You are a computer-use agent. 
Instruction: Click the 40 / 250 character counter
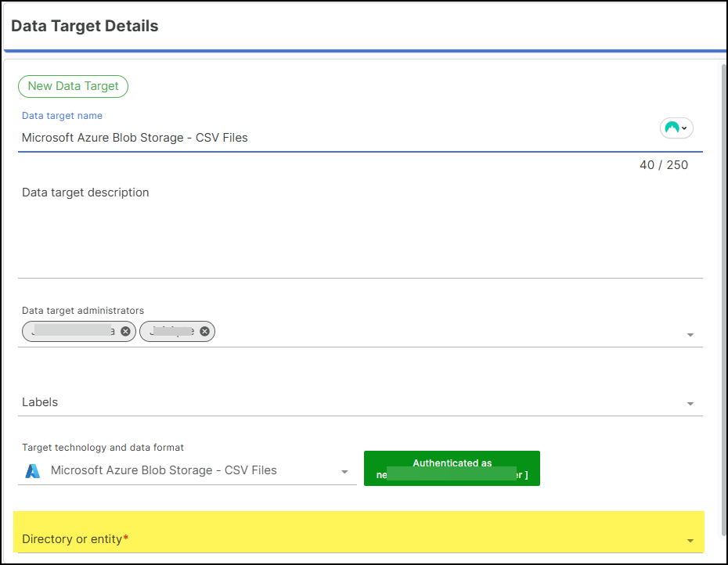pos(664,165)
